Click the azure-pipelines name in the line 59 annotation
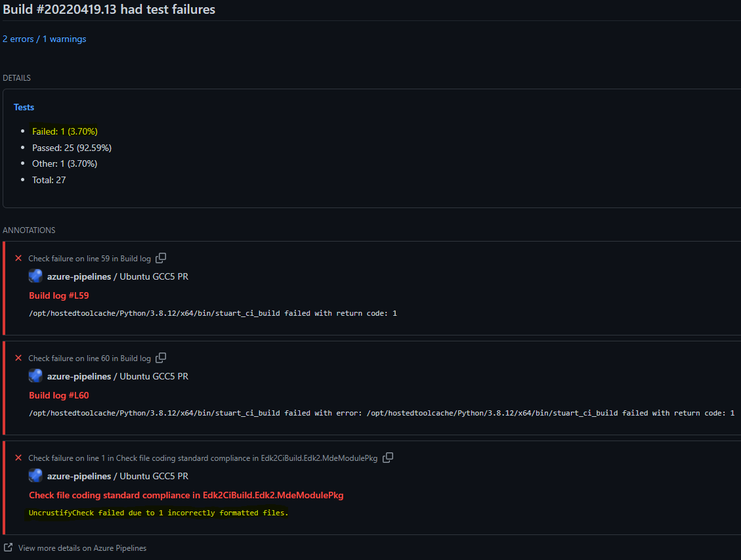The height and width of the screenshot is (560, 741). 79,276
